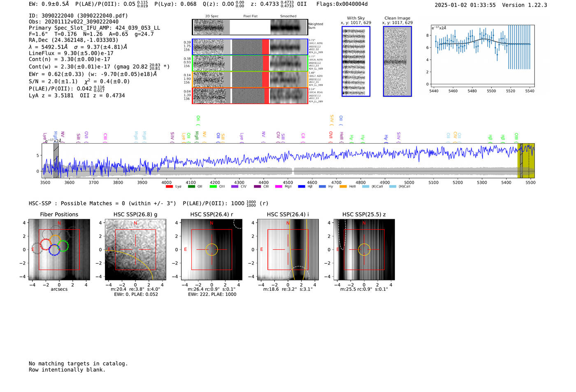576x392 pixels.
Task: Click the m:18.6 re:3.2" s:3.1" caption
Action: pyautogui.click(x=288, y=289)
